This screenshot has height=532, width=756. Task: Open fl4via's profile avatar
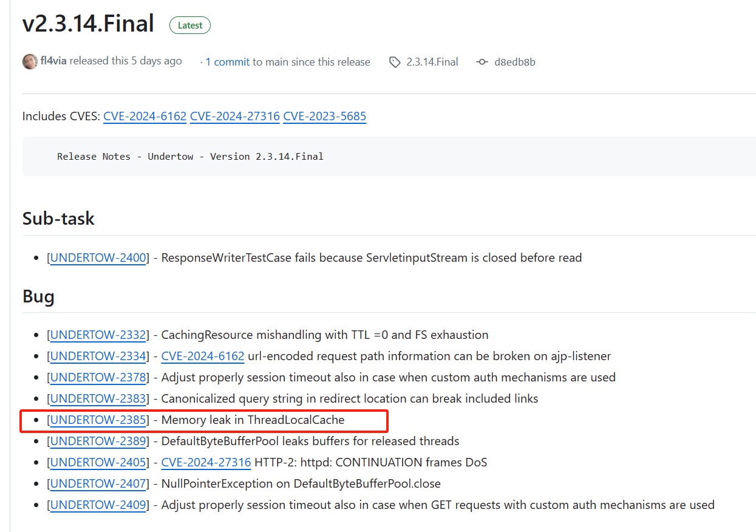(30, 62)
